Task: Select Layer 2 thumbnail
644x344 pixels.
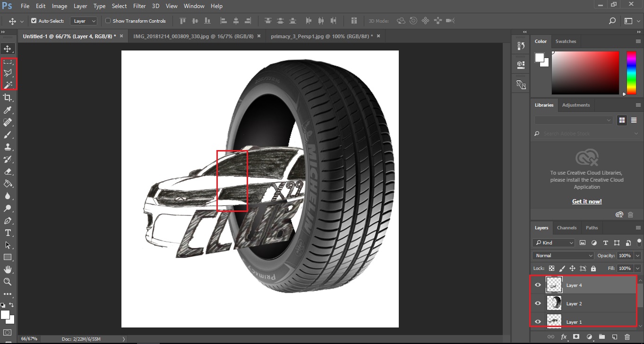Action: click(554, 303)
